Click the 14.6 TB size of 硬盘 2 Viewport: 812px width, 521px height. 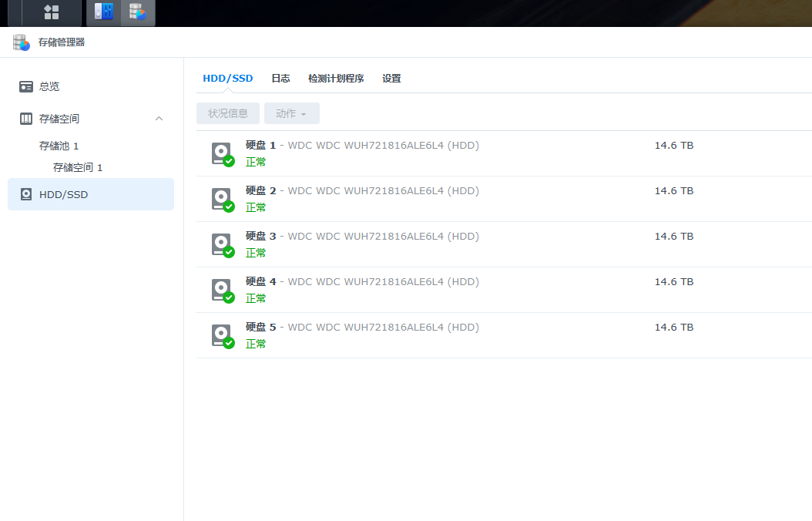coord(674,190)
